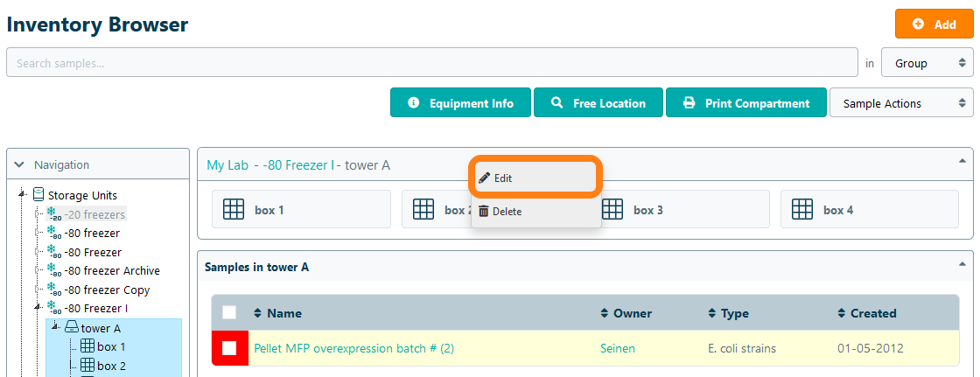Collapse the Navigation panel

pos(20,164)
